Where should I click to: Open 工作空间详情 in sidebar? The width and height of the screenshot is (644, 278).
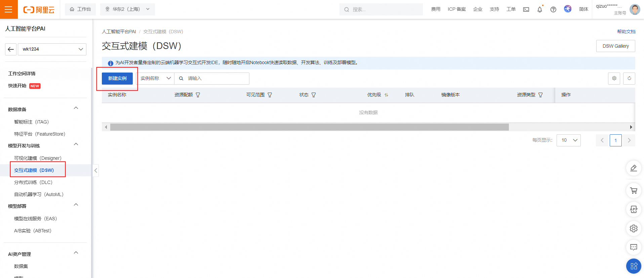tap(22, 74)
